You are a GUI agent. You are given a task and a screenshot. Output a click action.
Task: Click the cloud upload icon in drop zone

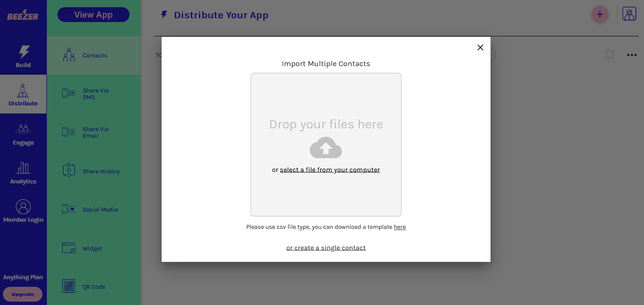326,147
